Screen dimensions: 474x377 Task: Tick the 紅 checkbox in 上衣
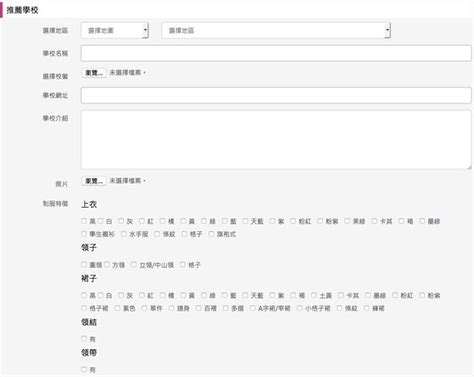pos(142,221)
